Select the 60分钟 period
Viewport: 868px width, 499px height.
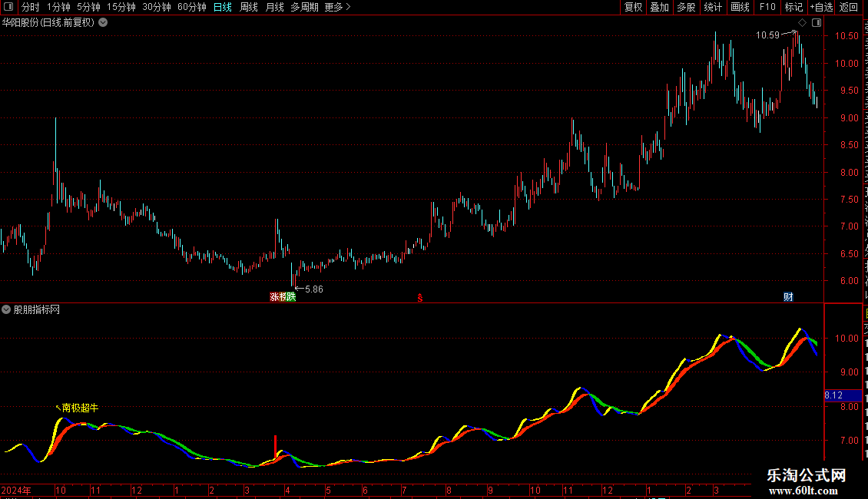pyautogui.click(x=192, y=7)
